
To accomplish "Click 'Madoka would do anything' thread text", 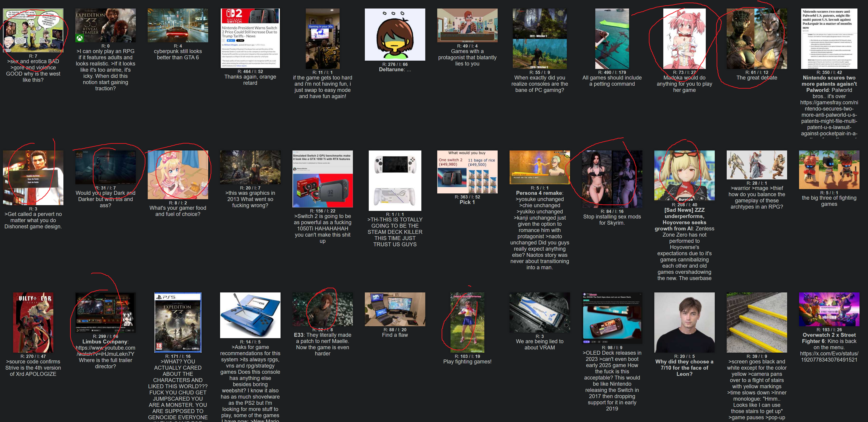I will [684, 84].
